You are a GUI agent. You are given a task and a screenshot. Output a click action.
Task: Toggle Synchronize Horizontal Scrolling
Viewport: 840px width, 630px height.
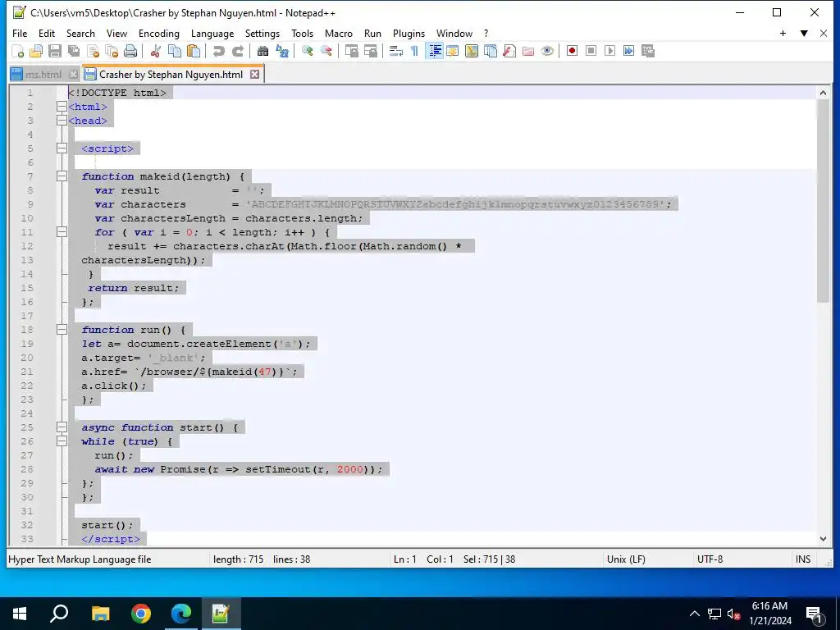click(370, 51)
